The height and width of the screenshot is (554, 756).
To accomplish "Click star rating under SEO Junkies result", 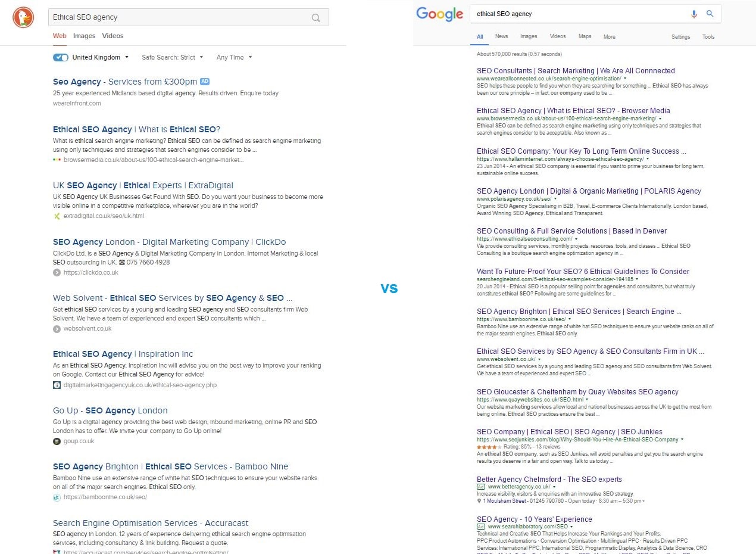I will point(488,446).
